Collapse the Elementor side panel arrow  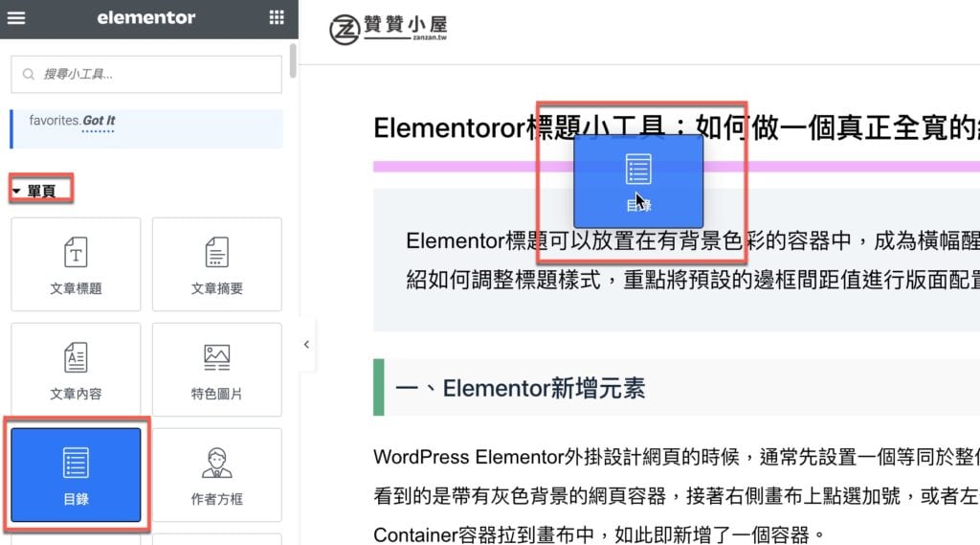306,344
